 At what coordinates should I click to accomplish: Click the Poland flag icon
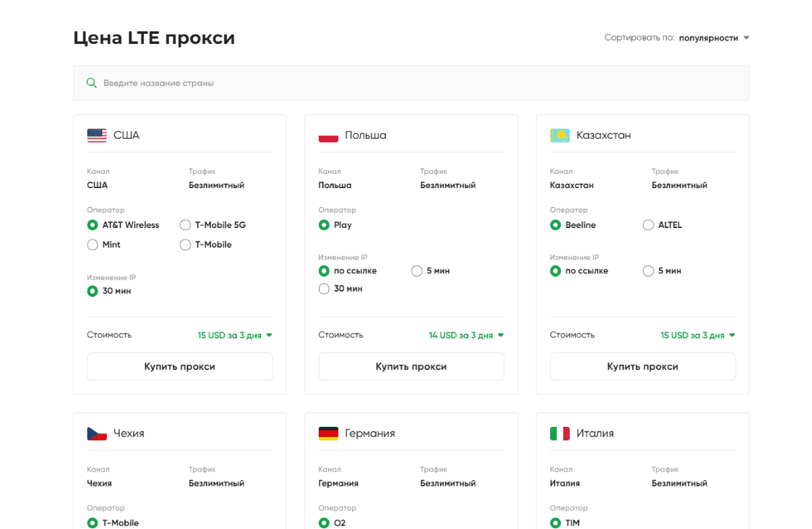click(328, 135)
